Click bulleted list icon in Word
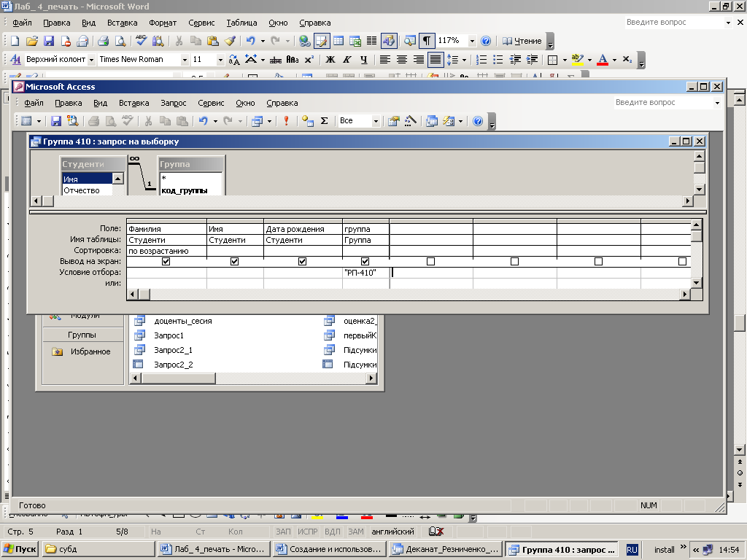The image size is (747, 560). pos(498,60)
